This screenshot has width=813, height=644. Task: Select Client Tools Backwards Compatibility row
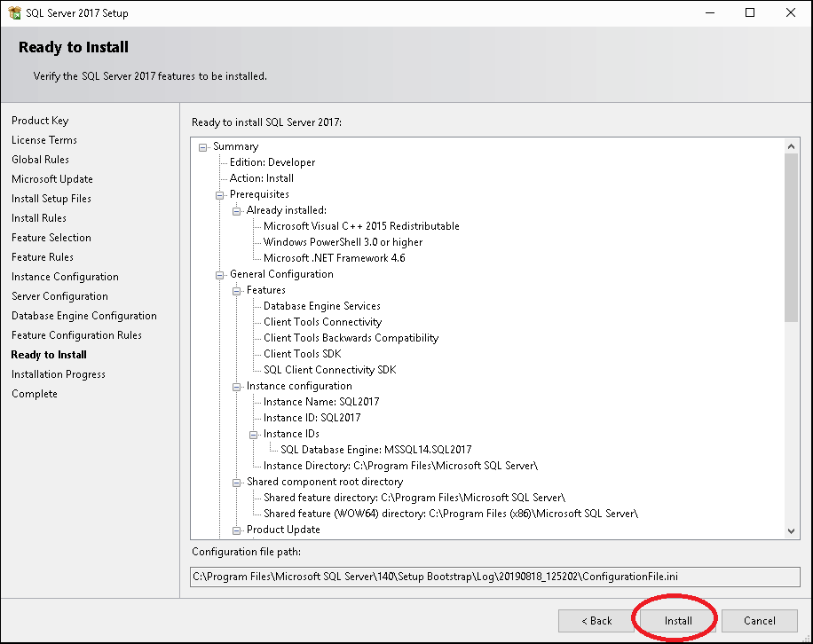tap(351, 338)
